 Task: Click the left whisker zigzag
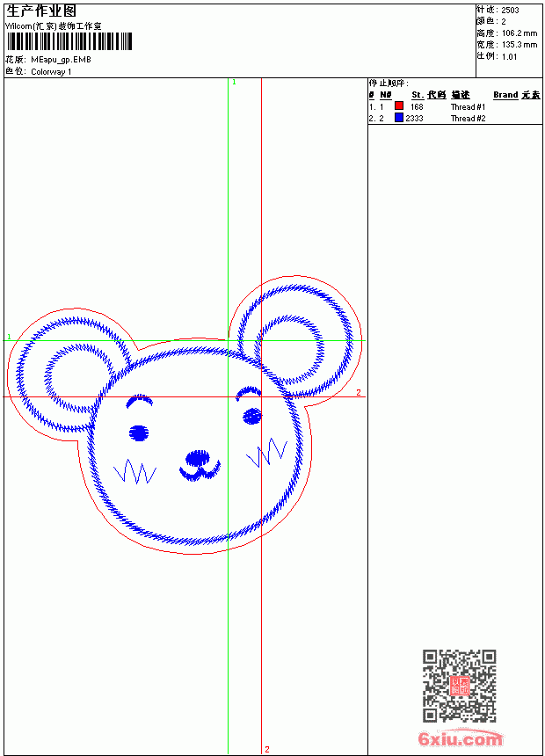tap(135, 471)
